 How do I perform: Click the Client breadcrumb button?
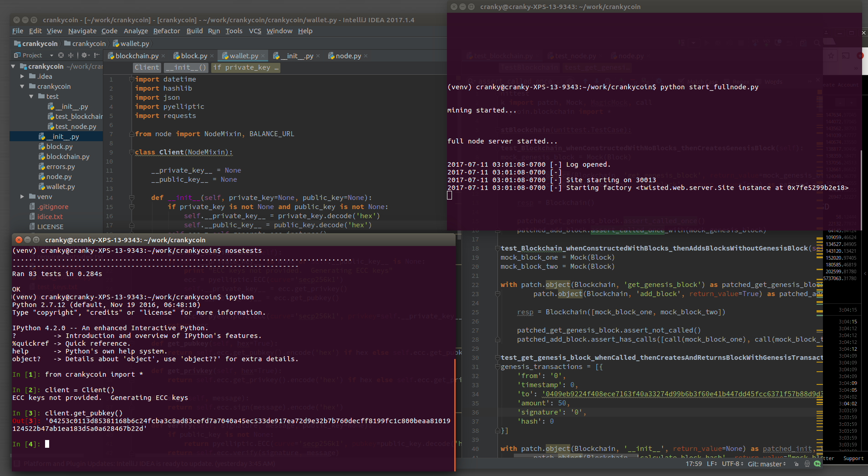click(x=147, y=67)
